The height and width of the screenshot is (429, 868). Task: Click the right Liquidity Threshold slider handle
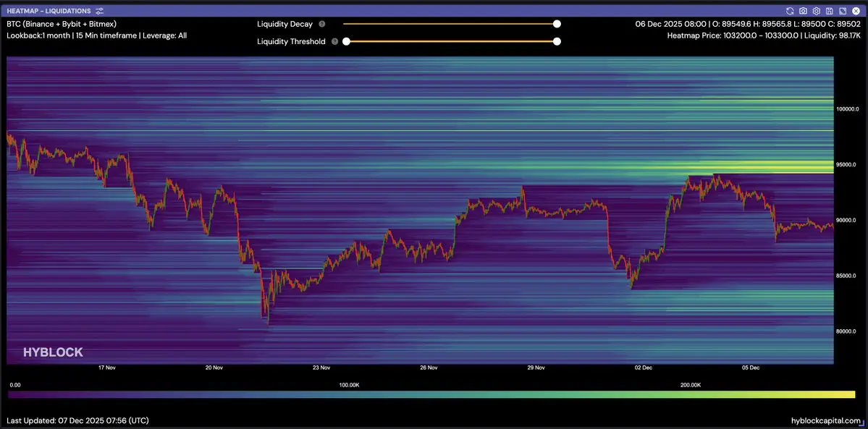(x=557, y=41)
